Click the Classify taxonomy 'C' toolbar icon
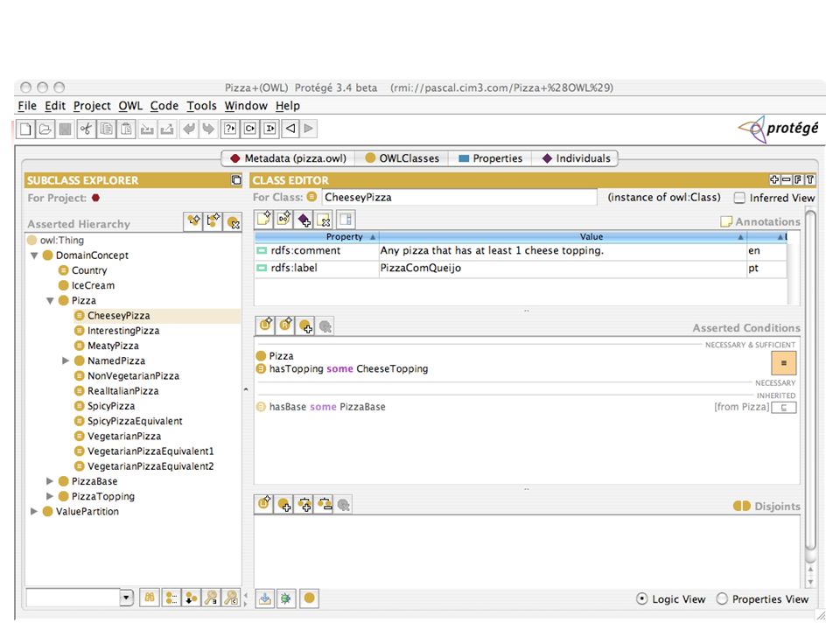The image size is (840, 630). (x=250, y=129)
